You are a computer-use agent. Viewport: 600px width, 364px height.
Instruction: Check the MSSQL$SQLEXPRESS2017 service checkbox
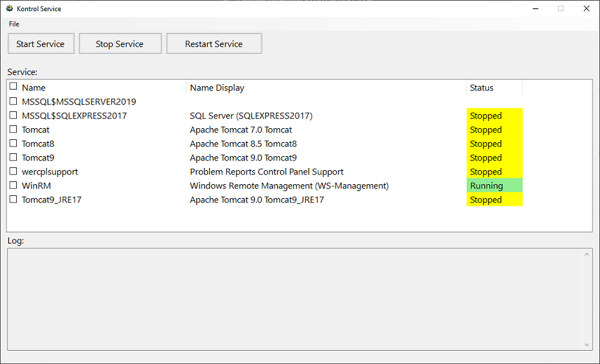click(13, 115)
